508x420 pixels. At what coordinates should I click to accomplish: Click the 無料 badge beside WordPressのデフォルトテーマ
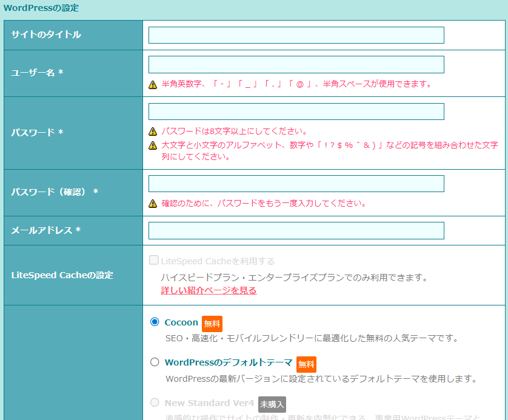click(x=306, y=364)
